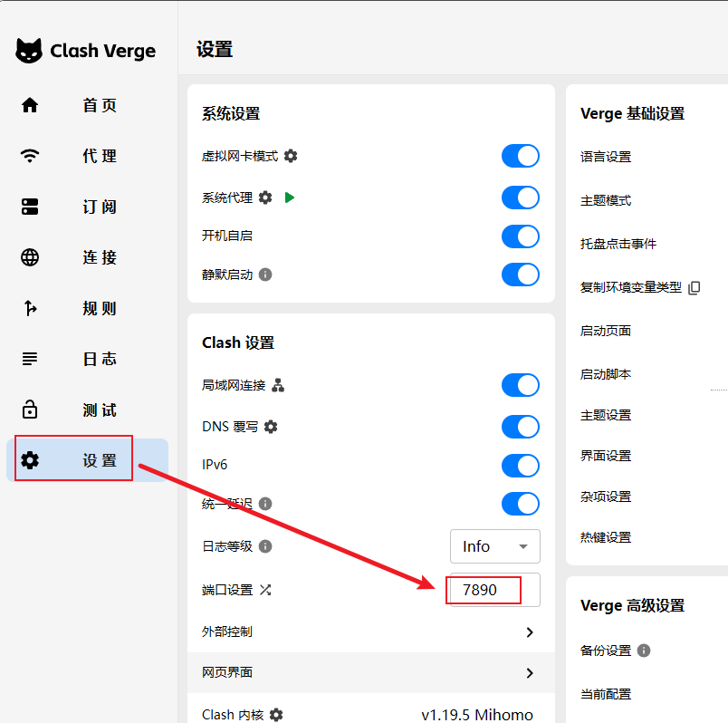Click the Clash Verge cat logo
The width and height of the screenshot is (728, 723).
pos(29,51)
